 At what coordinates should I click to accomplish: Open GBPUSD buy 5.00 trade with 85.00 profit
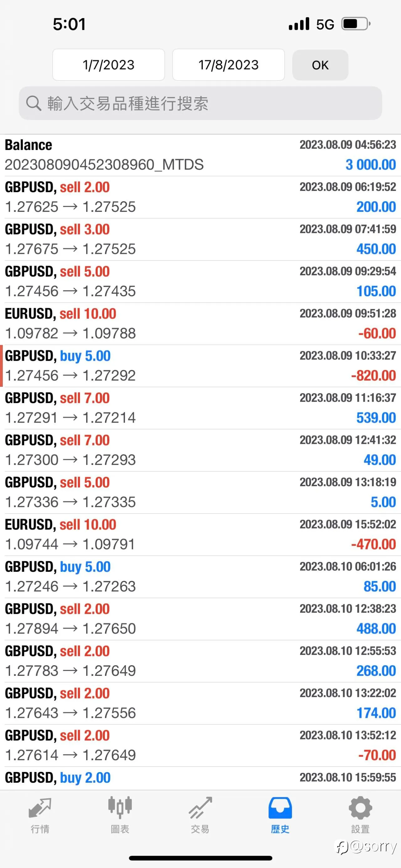(x=200, y=576)
